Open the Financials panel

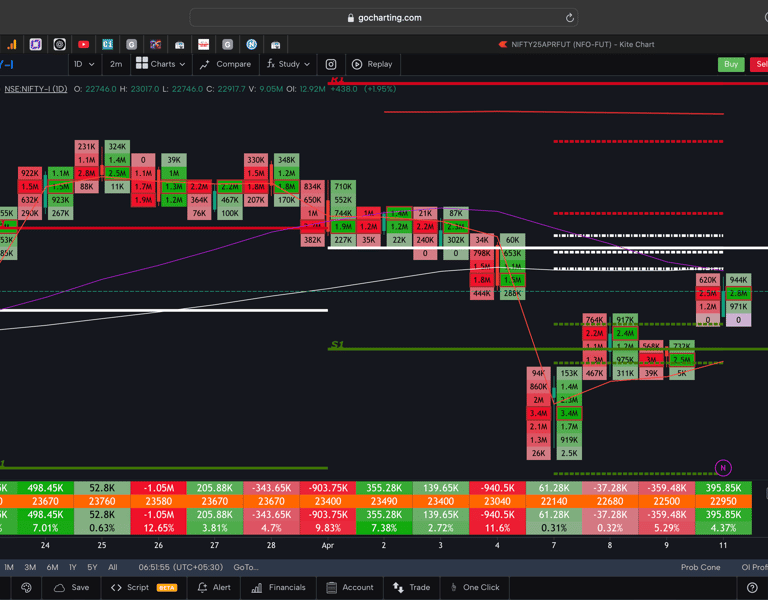tap(278, 588)
